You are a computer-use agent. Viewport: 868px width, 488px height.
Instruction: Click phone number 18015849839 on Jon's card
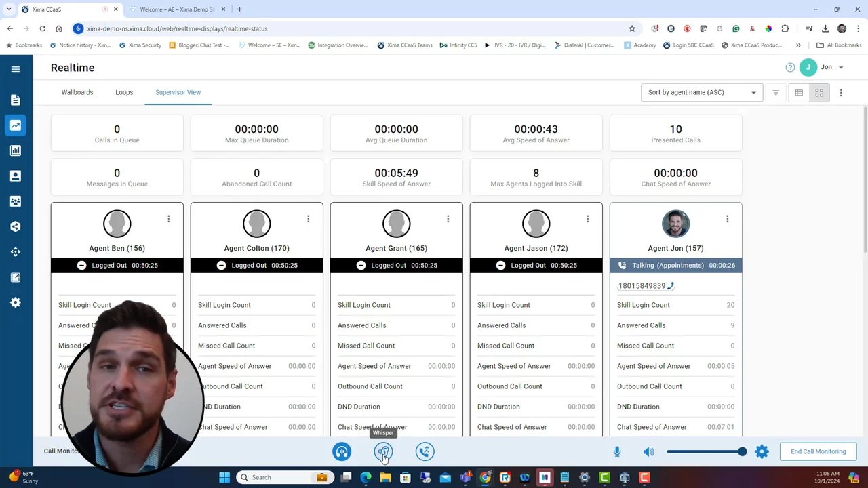[642, 286]
